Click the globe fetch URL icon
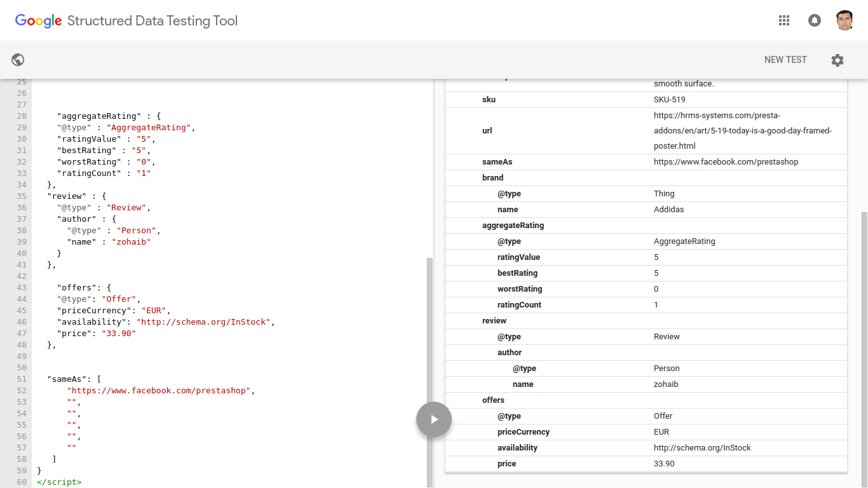The image size is (868, 488). point(18,60)
